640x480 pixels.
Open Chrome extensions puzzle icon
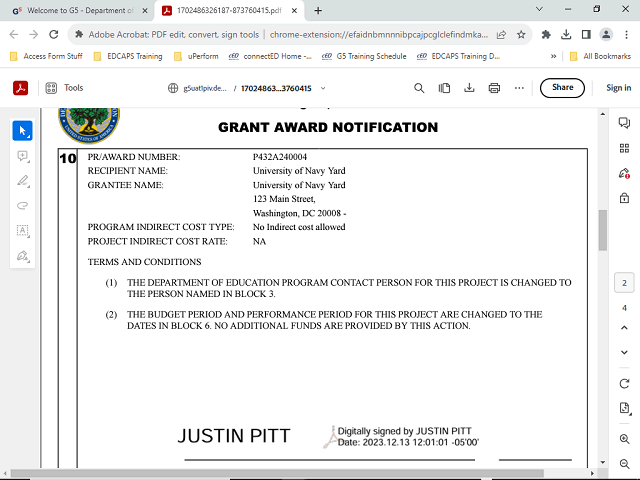click(x=546, y=35)
